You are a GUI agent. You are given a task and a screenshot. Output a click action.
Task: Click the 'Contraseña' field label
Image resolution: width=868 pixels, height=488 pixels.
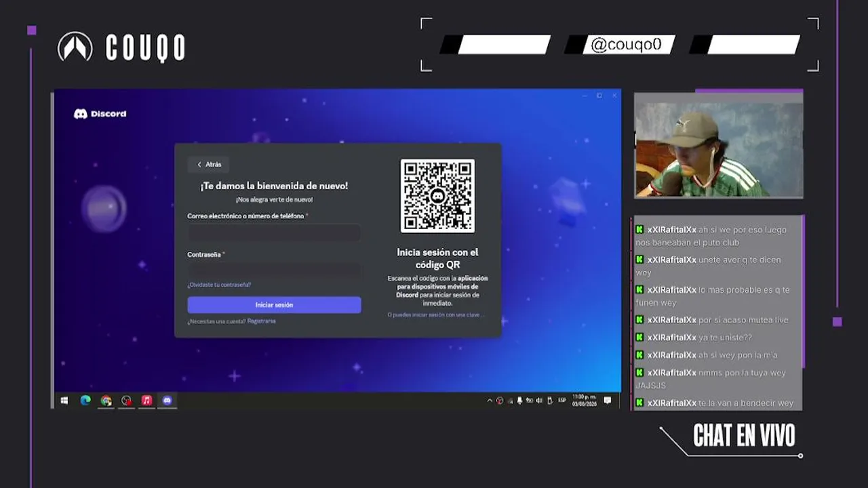coord(204,255)
